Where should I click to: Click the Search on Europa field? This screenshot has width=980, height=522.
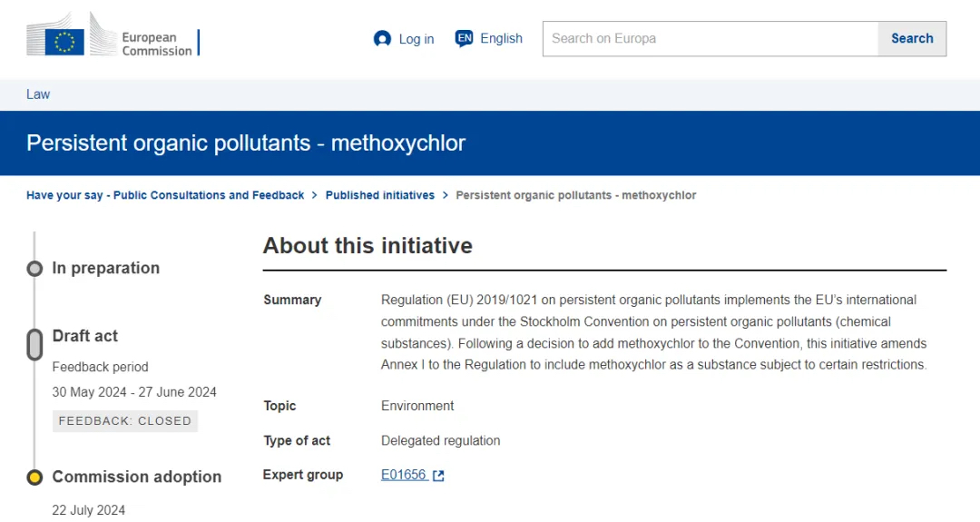pyautogui.click(x=710, y=39)
